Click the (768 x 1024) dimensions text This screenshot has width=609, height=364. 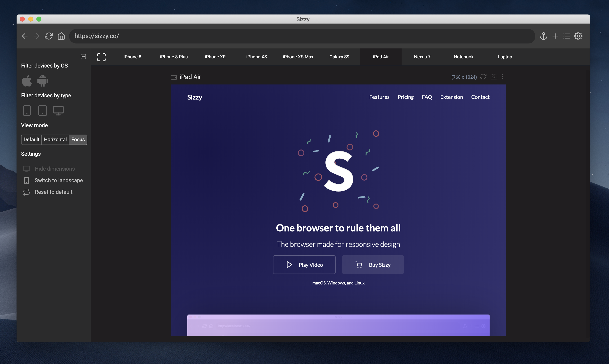(464, 77)
